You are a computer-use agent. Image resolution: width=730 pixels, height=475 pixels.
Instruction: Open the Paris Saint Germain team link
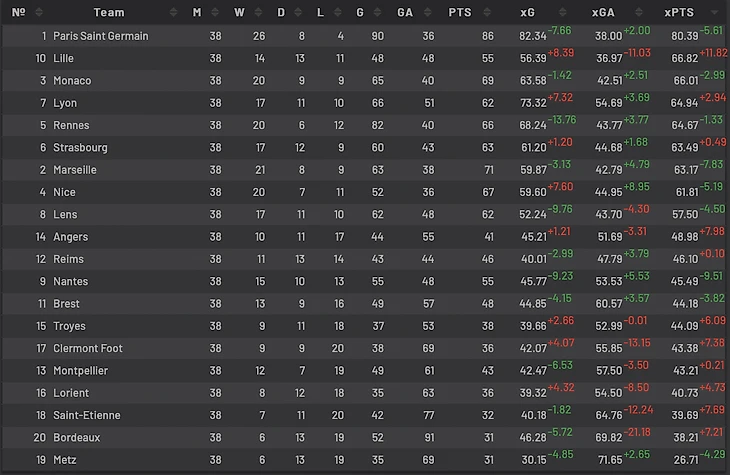(x=100, y=36)
